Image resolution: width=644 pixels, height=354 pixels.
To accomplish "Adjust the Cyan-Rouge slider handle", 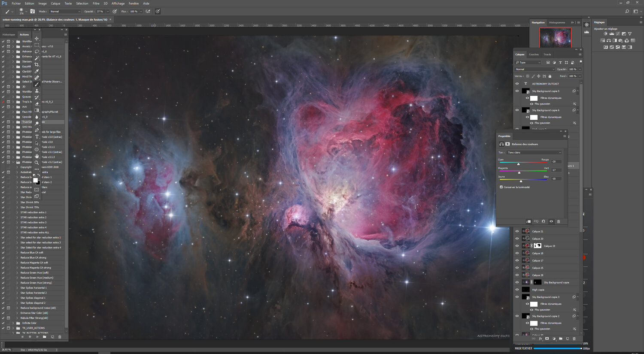I will coord(518,164).
